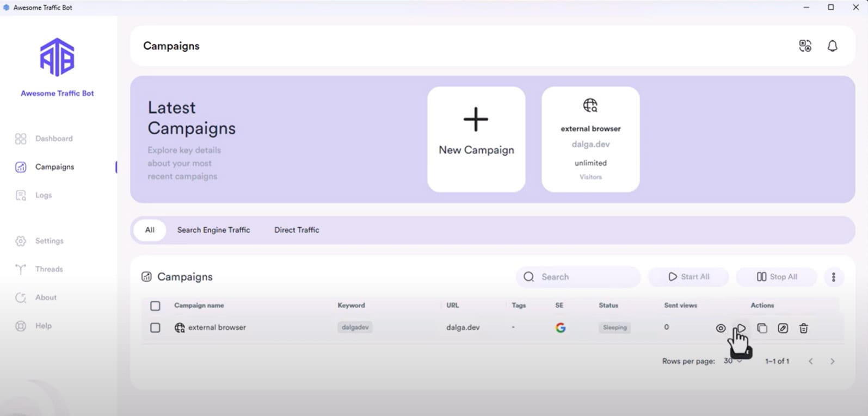The image size is (868, 416).
Task: Click the search magnifier icon
Action: tap(528, 277)
